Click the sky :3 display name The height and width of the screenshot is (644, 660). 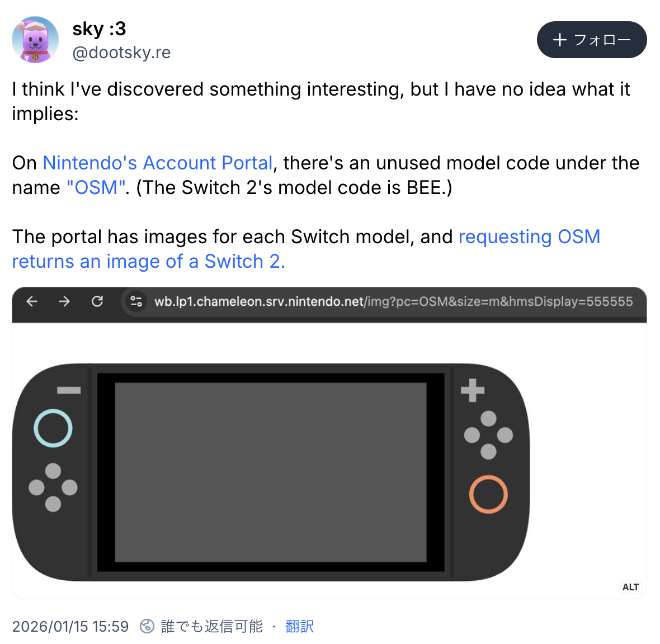point(100,29)
